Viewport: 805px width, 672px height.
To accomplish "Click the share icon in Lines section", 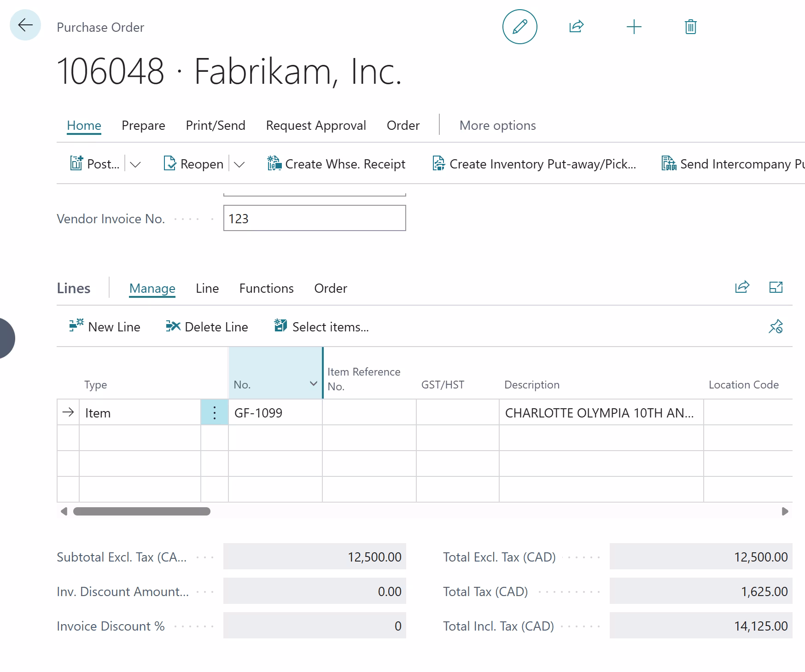I will point(742,287).
